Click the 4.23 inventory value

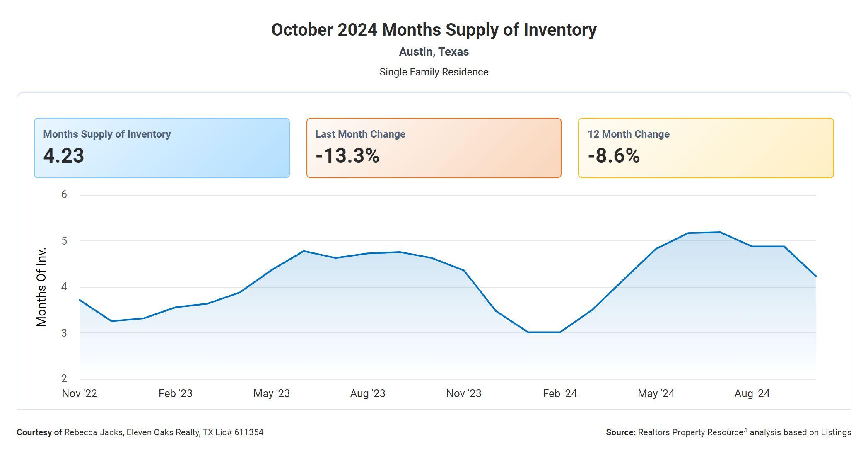(x=64, y=156)
